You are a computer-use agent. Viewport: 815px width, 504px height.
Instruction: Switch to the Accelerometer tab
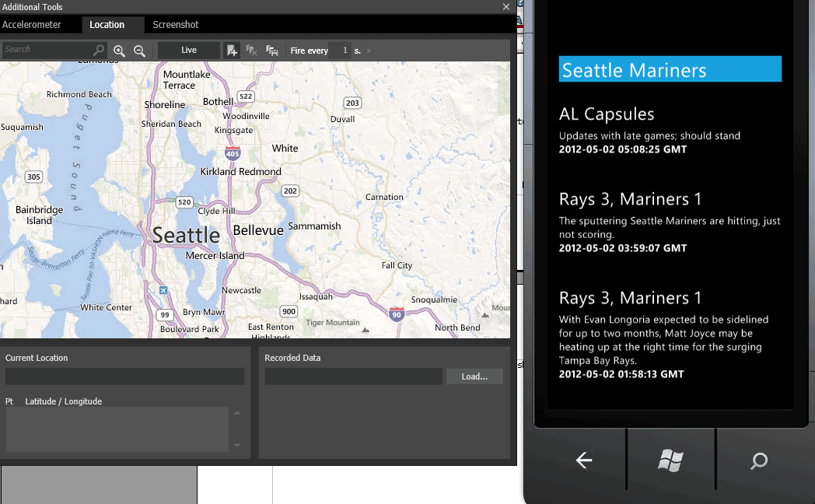point(32,24)
